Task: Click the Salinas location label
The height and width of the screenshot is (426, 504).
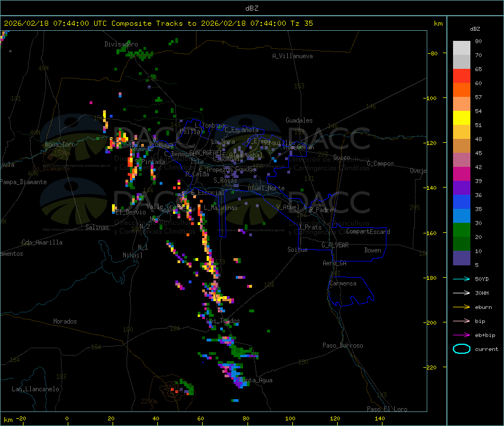Action: pos(97,227)
